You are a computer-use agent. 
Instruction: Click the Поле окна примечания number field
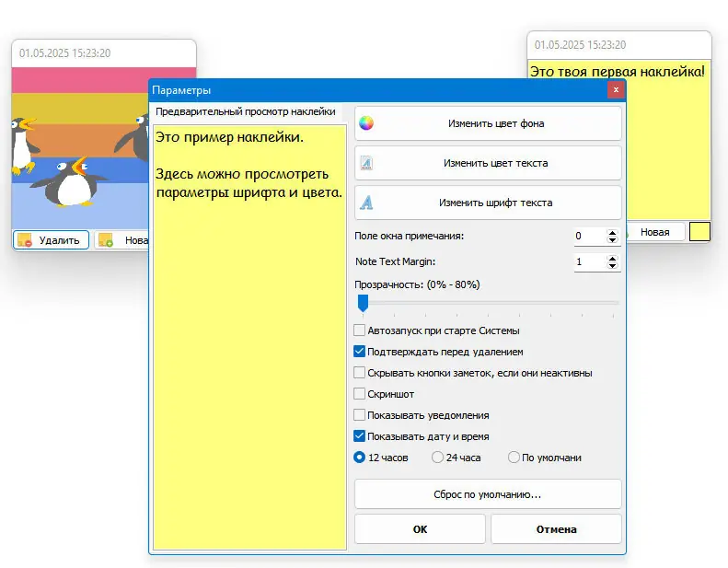point(590,236)
